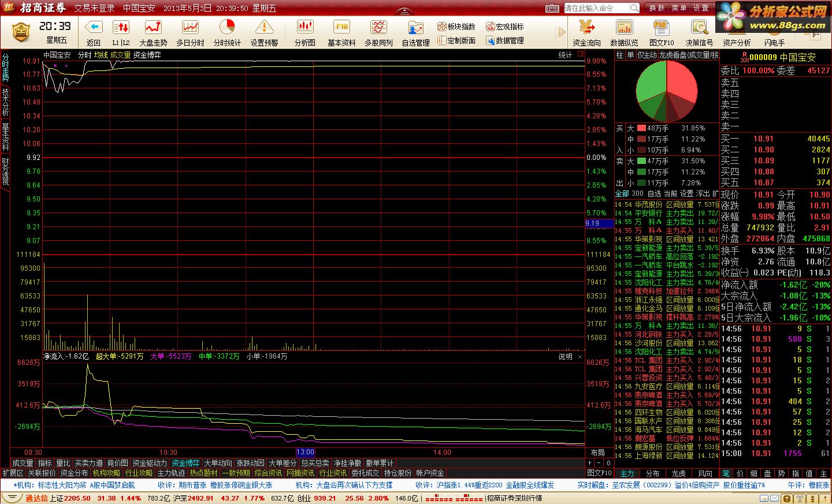Image resolution: width=832 pixels, height=504 pixels.
Task: Click 浮出 pop-out in alert list
Action: (703, 193)
